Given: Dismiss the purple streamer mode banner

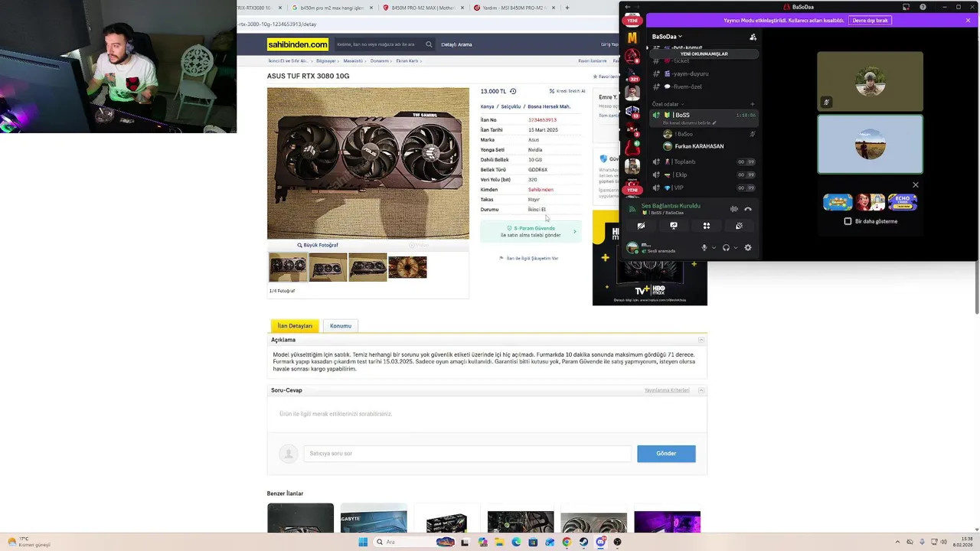Looking at the screenshot, I should pos(968,21).
